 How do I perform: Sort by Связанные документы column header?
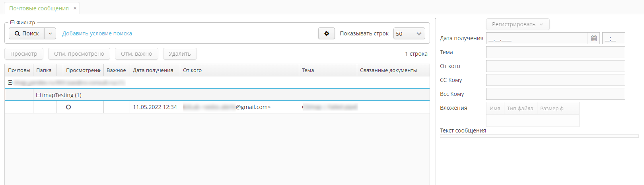393,70
